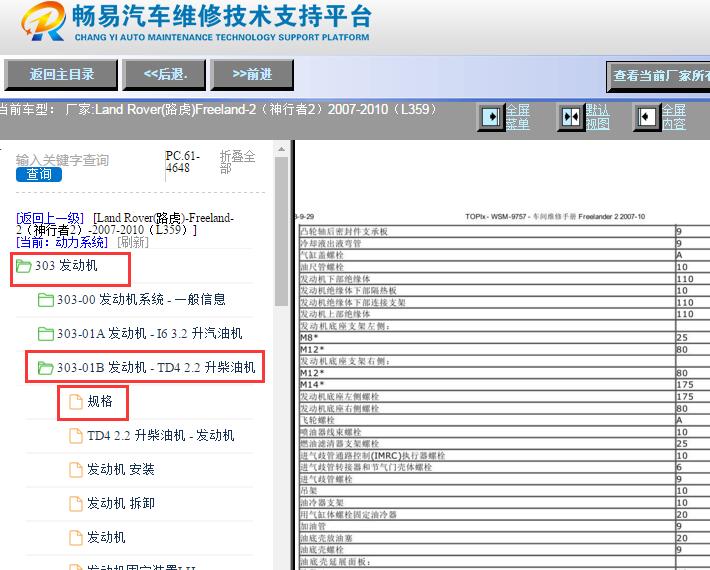Open the 全屏内容 text link
Viewport: 710px width, 570px height.
pyautogui.click(x=674, y=117)
